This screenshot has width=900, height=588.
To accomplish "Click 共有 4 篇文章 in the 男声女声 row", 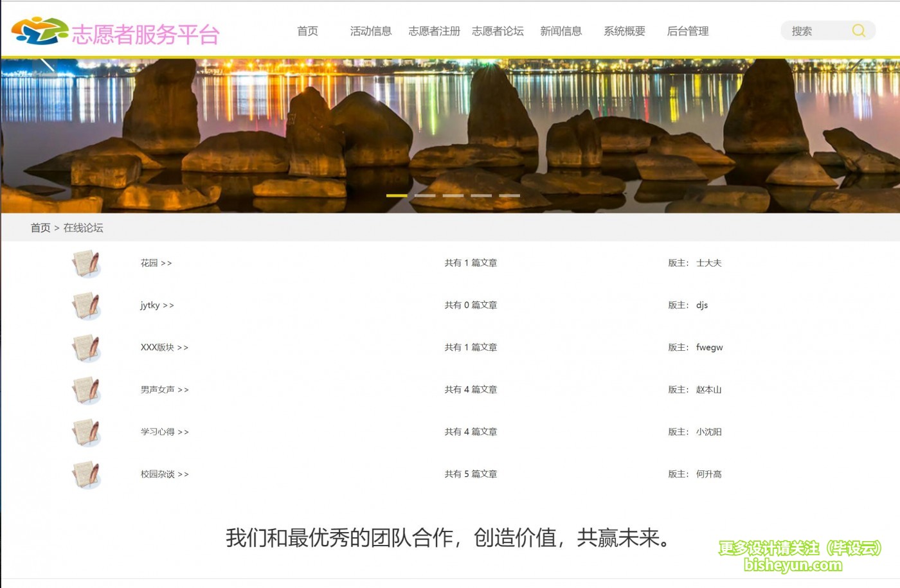I will pyautogui.click(x=471, y=389).
